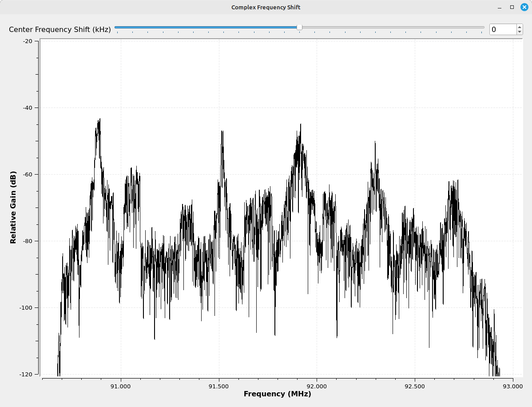This screenshot has width=532, height=407.
Task: Click the frequency shift value field showing 0
Action: [503, 29]
